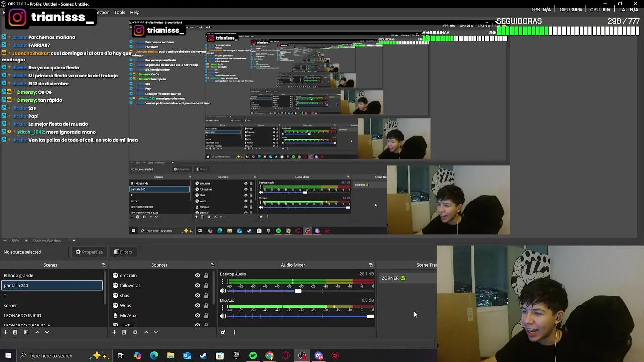This screenshot has width=644, height=362.
Task: Open Steam from the taskbar
Action: point(203,356)
